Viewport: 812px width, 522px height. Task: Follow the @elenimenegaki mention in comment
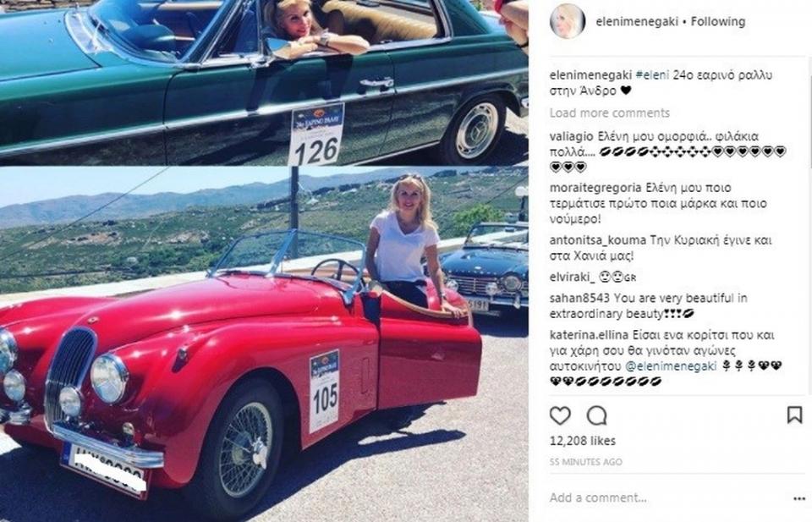pos(671,366)
